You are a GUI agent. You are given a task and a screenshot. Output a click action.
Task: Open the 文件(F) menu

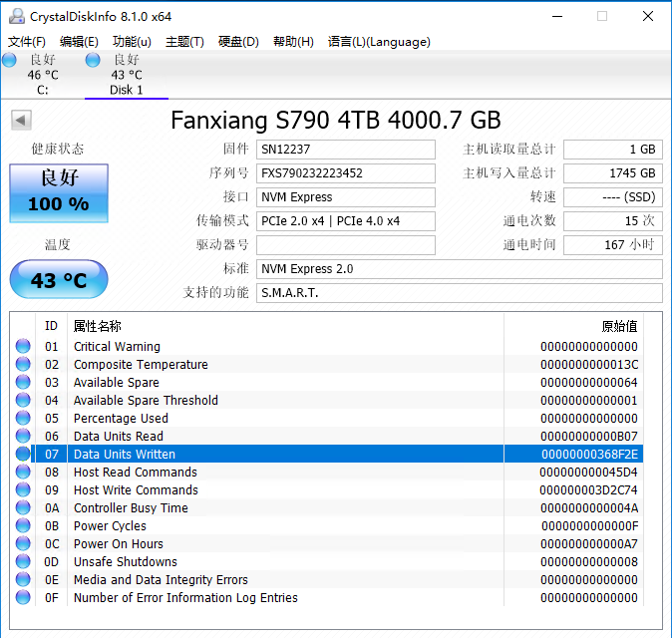point(27,42)
